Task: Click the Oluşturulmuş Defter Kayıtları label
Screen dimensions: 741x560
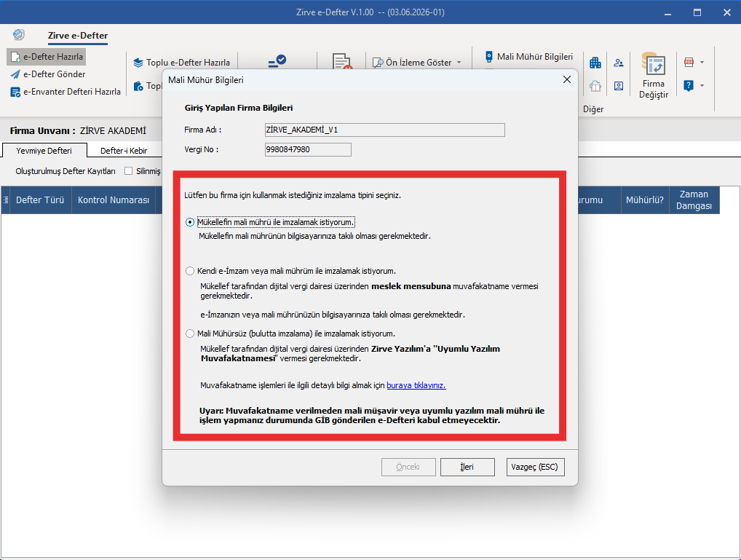Action: [66, 171]
